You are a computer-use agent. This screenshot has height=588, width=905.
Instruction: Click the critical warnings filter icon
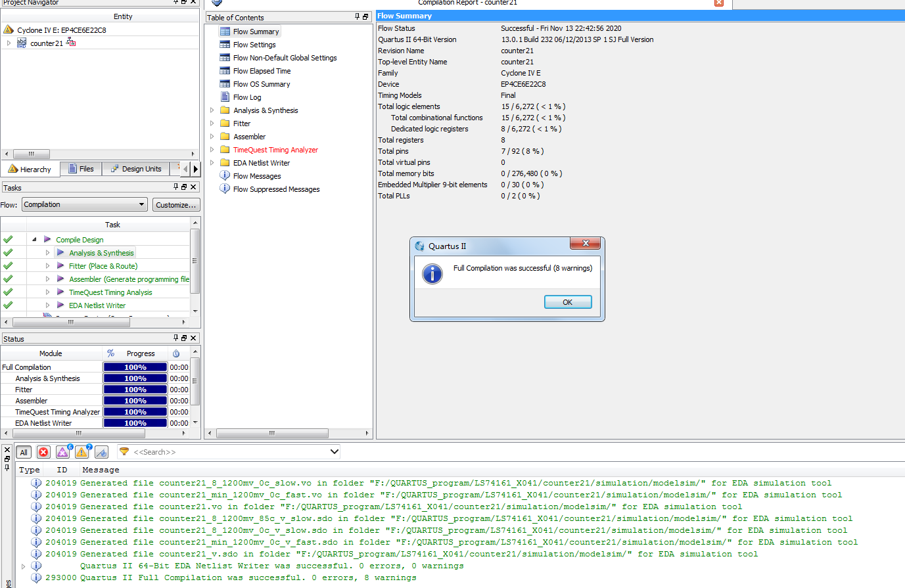tap(62, 452)
